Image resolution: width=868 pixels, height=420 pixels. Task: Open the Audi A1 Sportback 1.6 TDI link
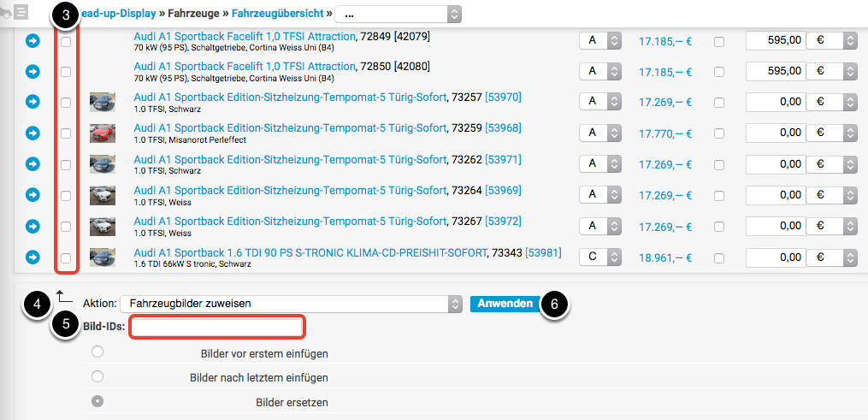point(309,252)
